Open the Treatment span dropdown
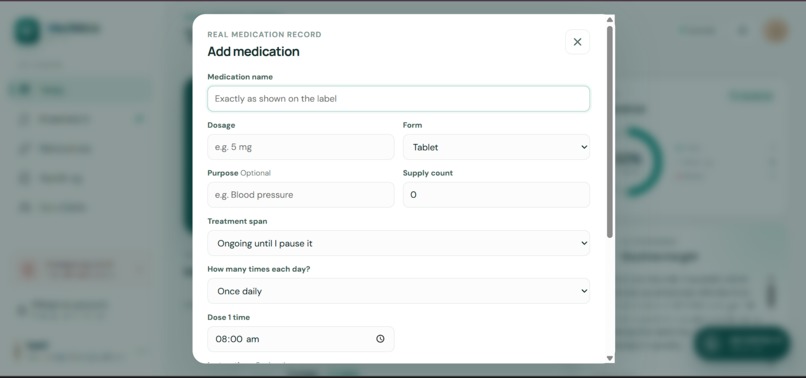 pos(398,243)
